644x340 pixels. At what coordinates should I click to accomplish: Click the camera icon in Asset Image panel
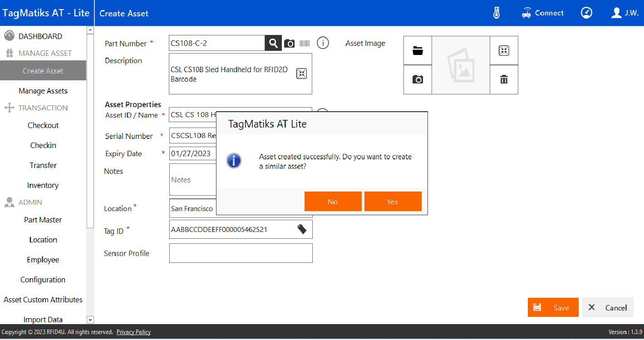(x=418, y=79)
